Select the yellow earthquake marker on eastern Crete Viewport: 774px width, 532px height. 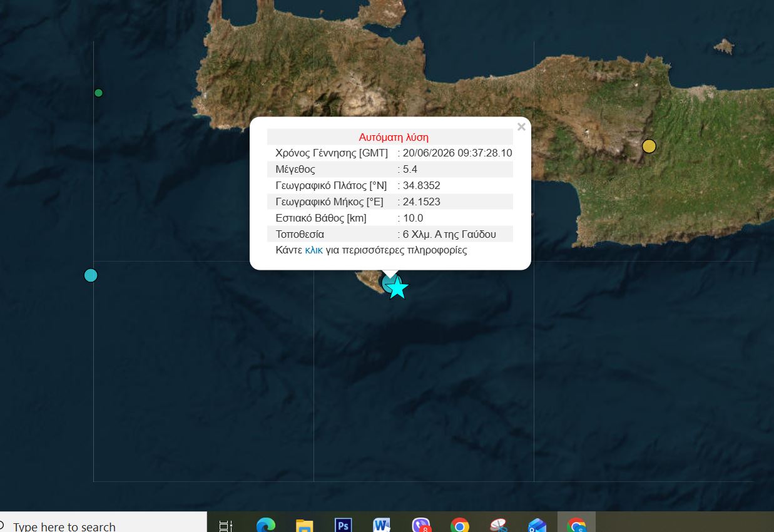pos(649,146)
